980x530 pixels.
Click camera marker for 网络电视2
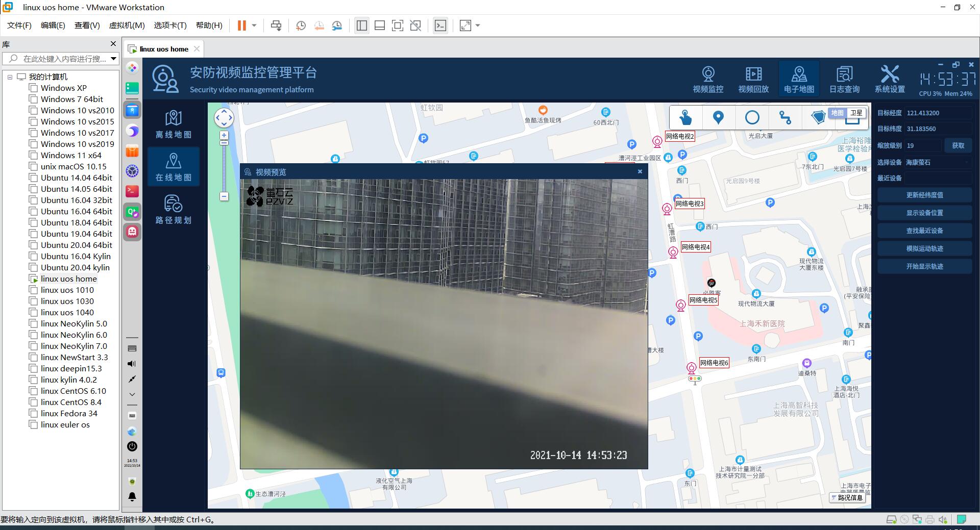pos(657,142)
